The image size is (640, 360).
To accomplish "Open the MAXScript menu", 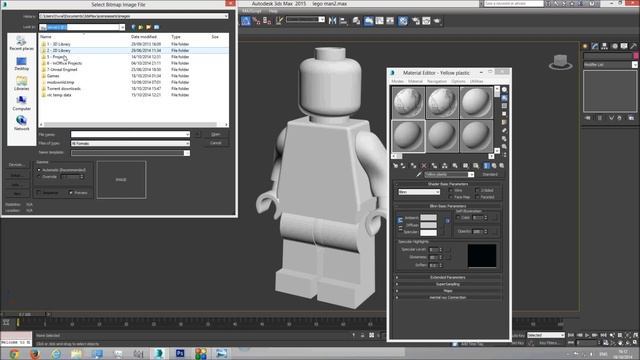I will 251,11.
